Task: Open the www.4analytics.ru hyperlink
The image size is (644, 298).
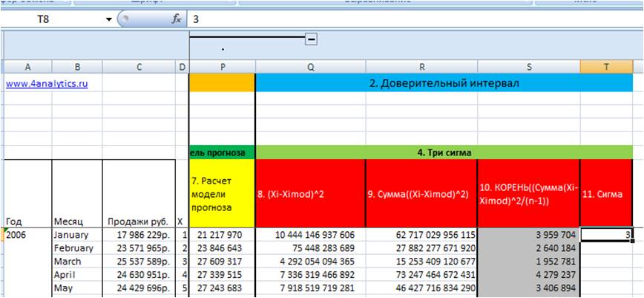Action: [x=47, y=84]
